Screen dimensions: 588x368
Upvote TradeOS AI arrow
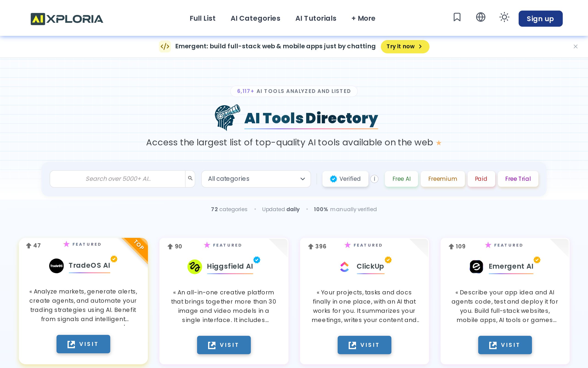click(29, 246)
